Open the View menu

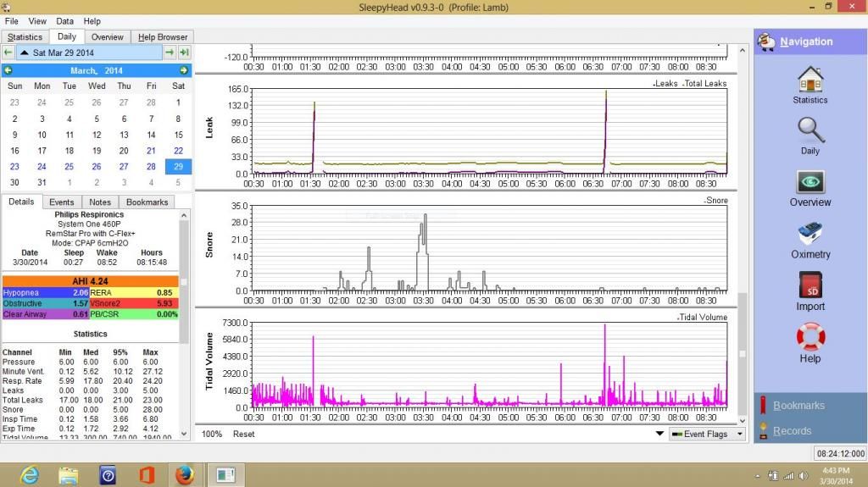(x=37, y=21)
